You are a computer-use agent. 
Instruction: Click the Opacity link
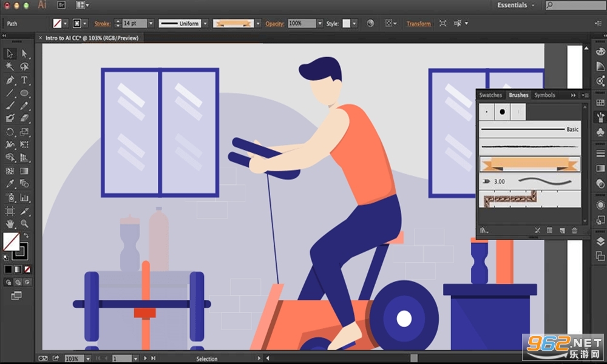click(275, 24)
